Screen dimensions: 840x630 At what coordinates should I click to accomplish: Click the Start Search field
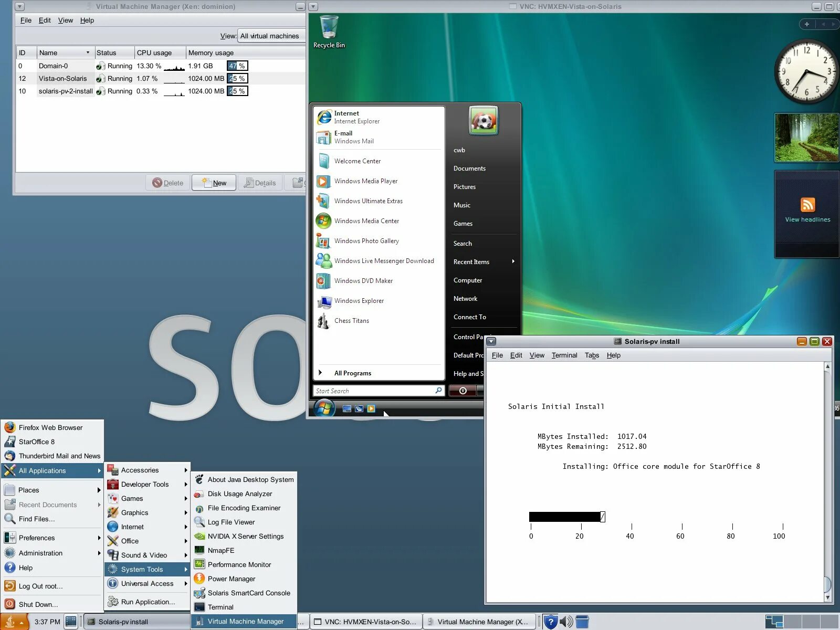379,391
